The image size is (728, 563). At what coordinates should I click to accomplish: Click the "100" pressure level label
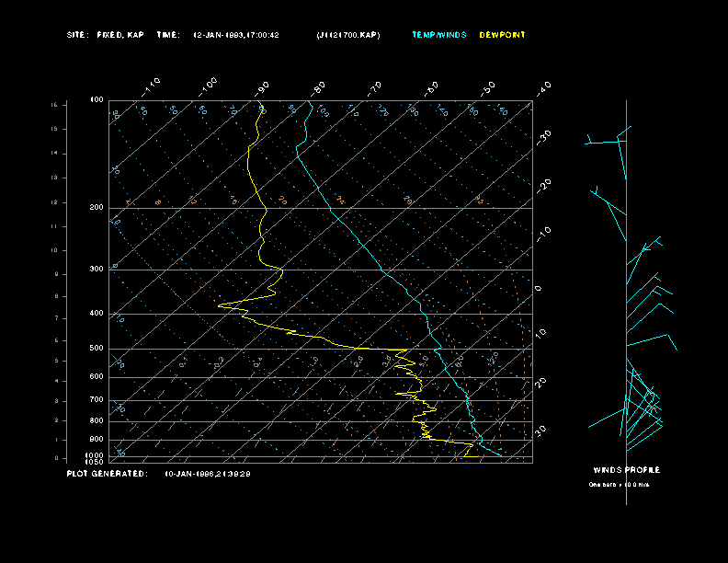[97, 100]
